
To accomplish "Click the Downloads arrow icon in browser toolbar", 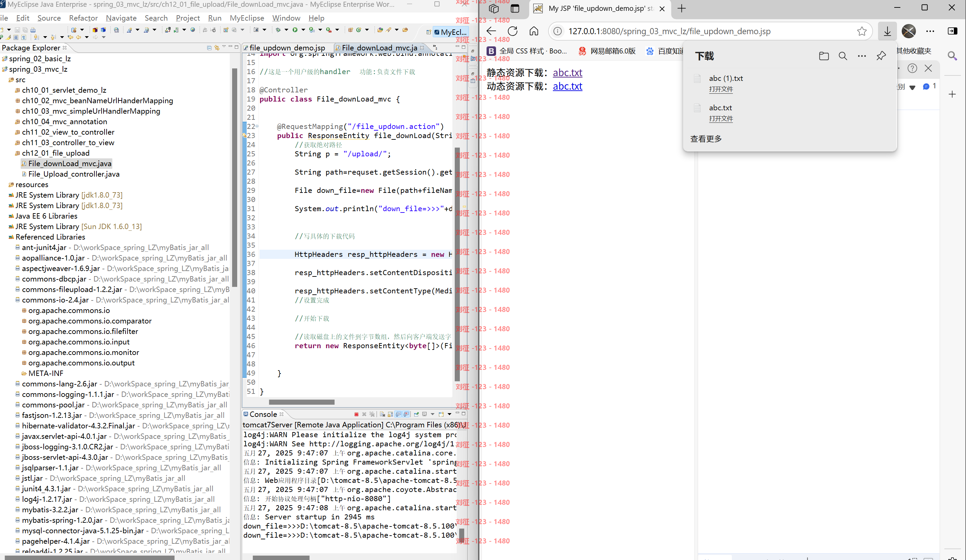I will 888,31.
